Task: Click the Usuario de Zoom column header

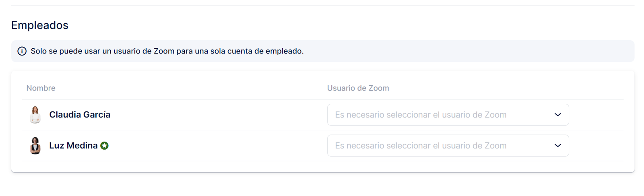Action: pos(358,88)
